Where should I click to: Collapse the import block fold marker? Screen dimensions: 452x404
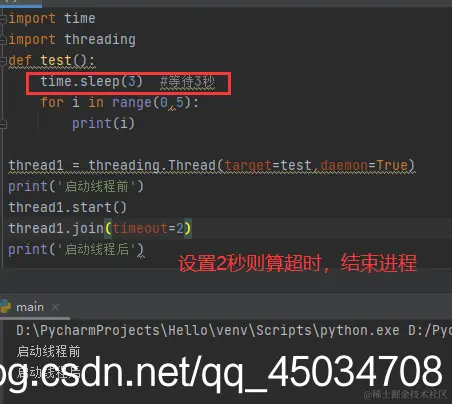coord(3,19)
